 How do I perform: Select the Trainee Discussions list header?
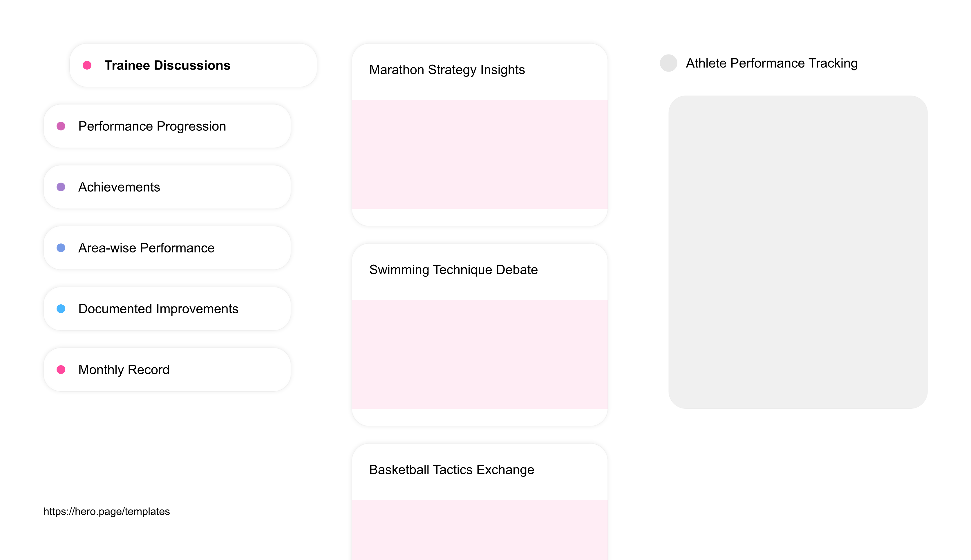167,66
